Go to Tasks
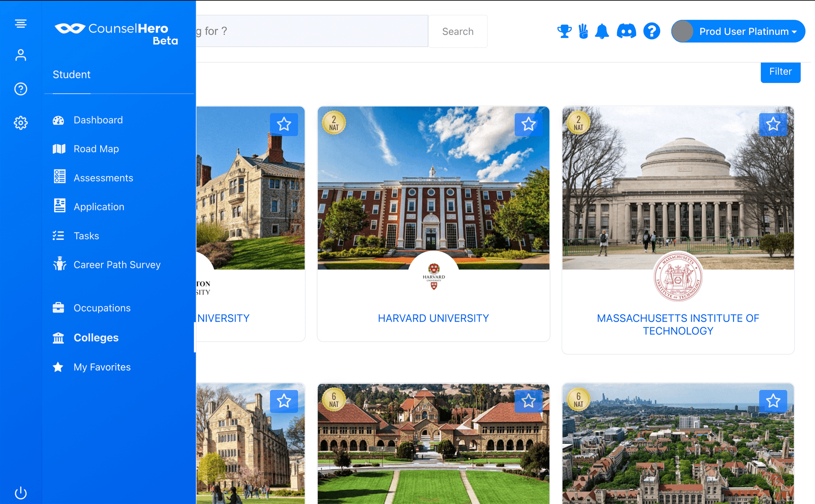 [86, 236]
